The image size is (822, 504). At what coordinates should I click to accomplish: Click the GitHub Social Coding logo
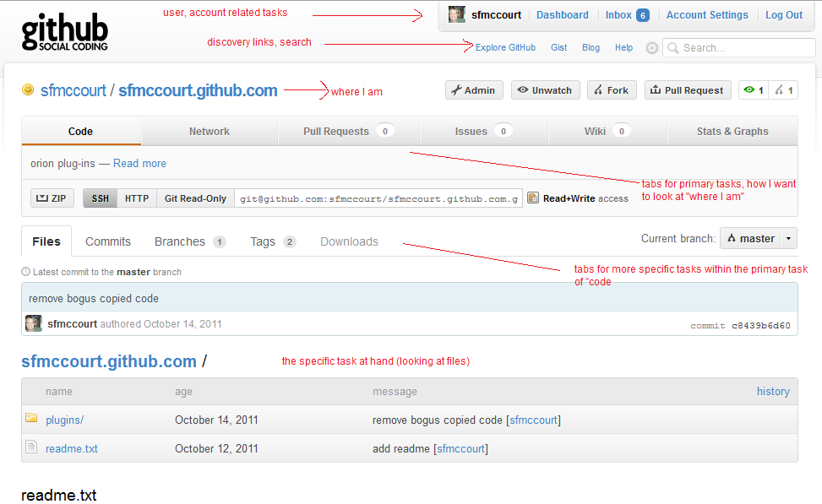click(x=64, y=32)
